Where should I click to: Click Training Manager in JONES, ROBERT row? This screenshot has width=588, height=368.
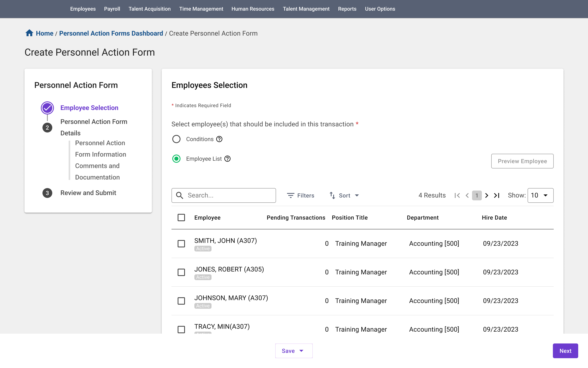[361, 272]
